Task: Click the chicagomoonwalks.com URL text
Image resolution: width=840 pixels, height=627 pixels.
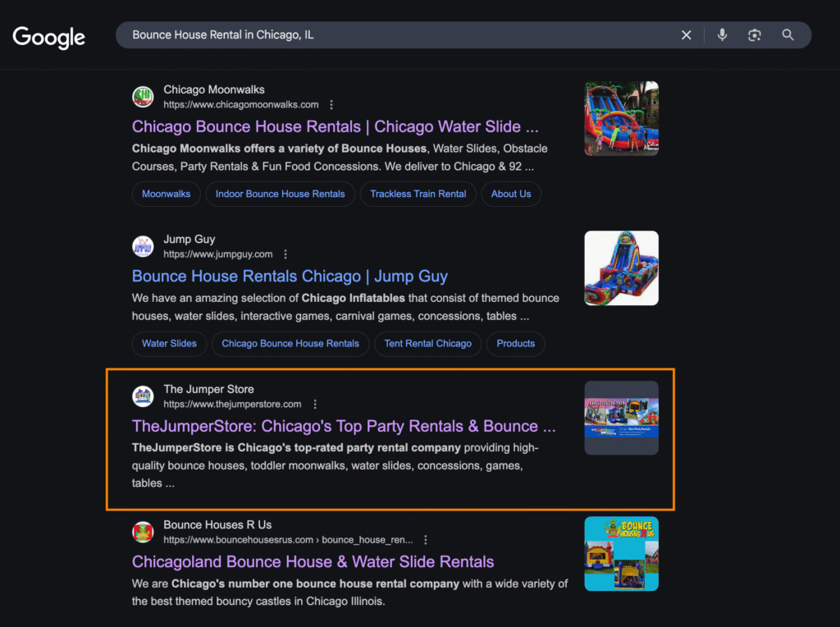Action: [x=241, y=104]
